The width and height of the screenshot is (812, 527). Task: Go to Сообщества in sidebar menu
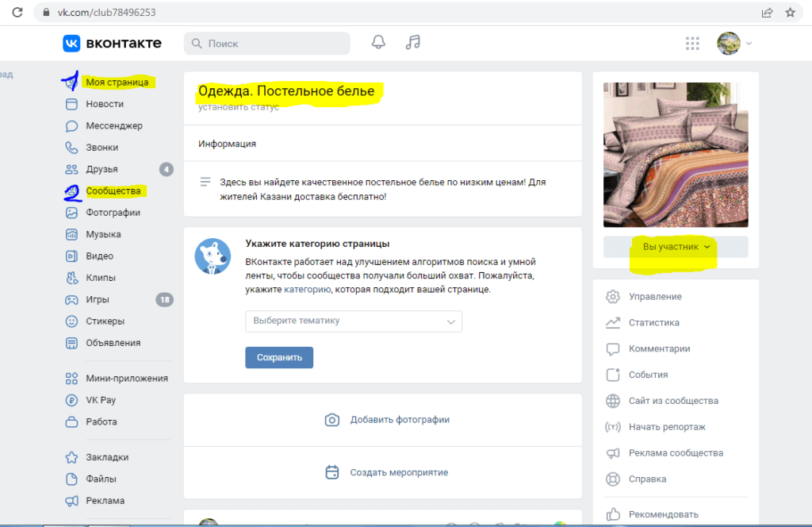(x=113, y=191)
